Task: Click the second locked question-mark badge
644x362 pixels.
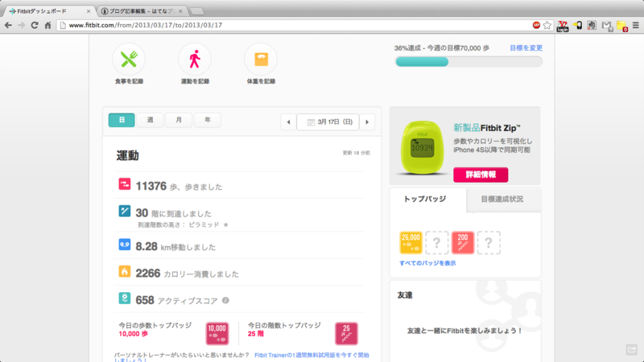Action: 489,243
